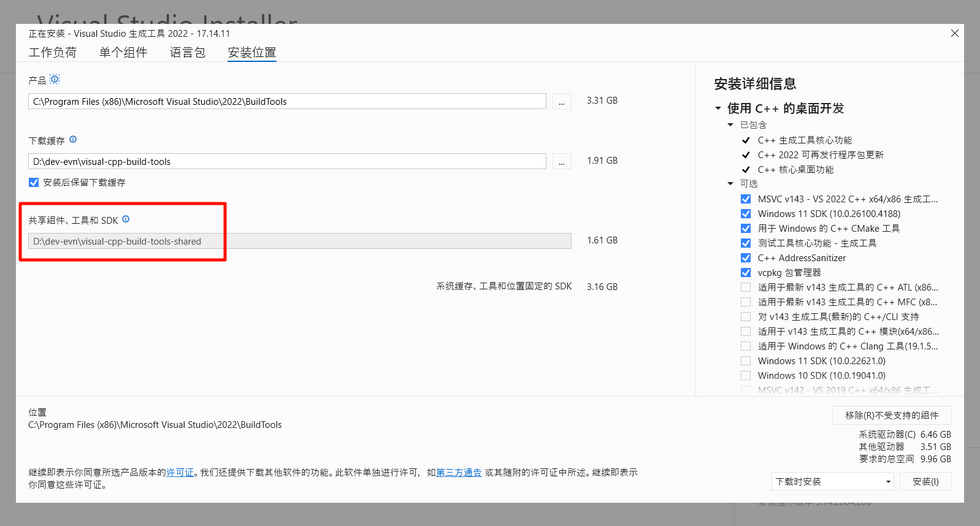Uncheck MSVC v143 x64/x86 build tools
The height and width of the screenshot is (526, 980).
coord(746,199)
